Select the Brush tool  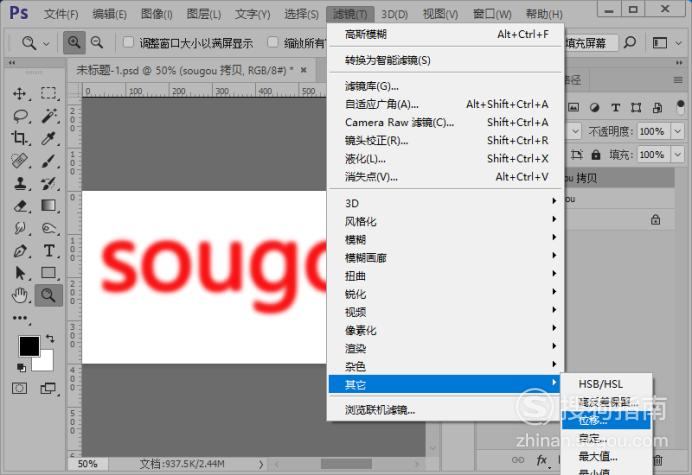[49, 161]
